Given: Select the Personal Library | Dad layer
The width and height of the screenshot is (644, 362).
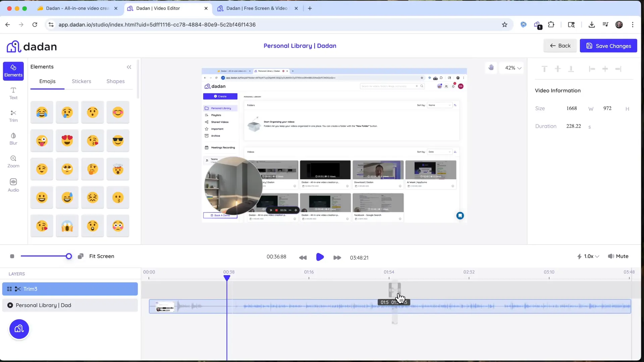Looking at the screenshot, I should [x=70, y=305].
